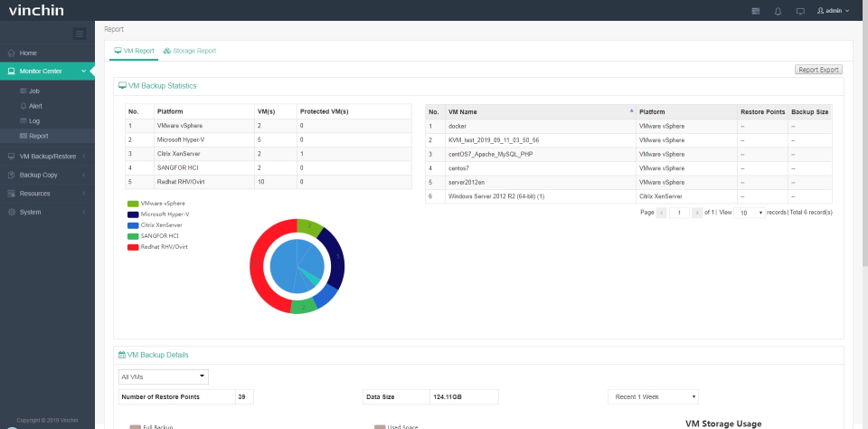Select the KVM_test_2019_09_11_03_50_56 row
Image resolution: width=868 pixels, height=429 pixels.
628,140
